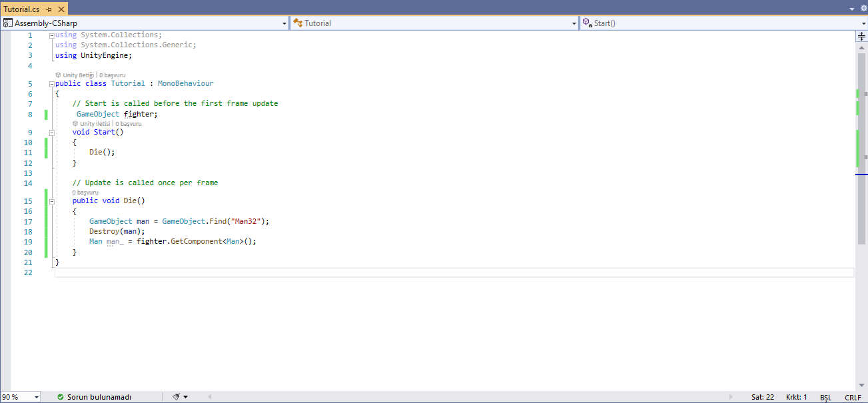
Task: Click the editor split window handle
Action: [x=861, y=36]
